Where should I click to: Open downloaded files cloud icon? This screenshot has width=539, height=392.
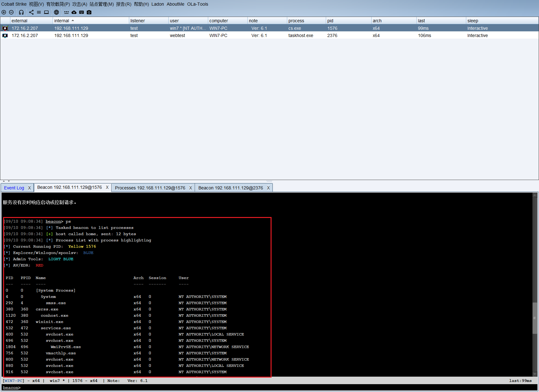(x=74, y=12)
